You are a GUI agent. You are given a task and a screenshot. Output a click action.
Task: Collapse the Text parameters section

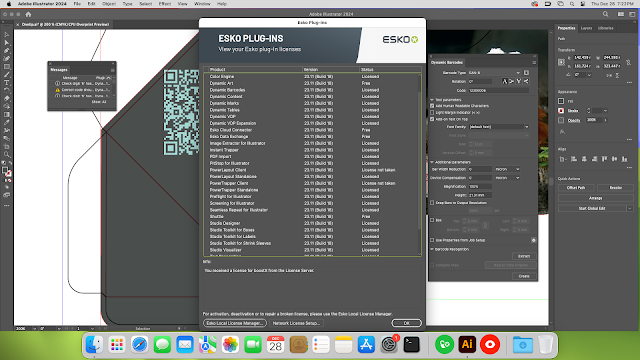[x=432, y=100]
